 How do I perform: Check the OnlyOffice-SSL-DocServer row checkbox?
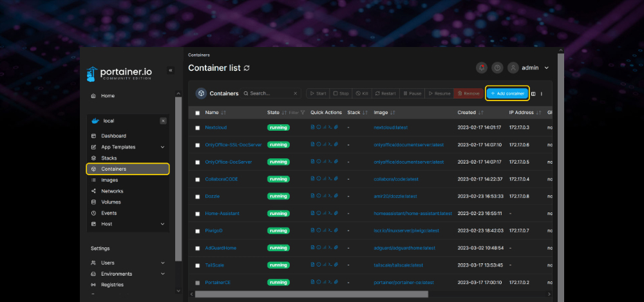(198, 145)
